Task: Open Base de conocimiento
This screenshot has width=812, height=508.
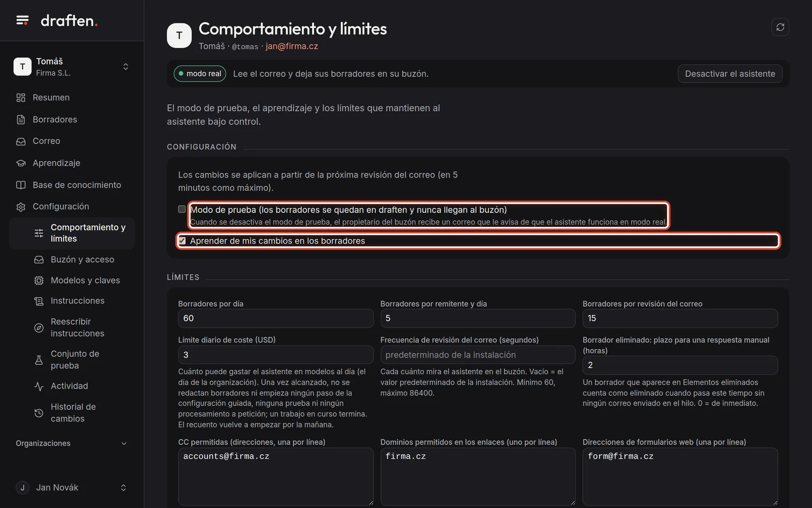Action: (x=72, y=185)
